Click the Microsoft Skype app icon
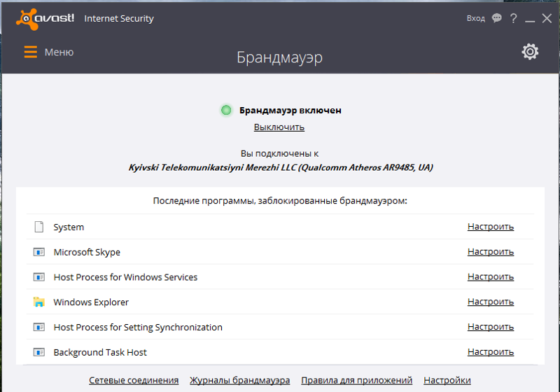560x392 pixels. pyautogui.click(x=39, y=252)
